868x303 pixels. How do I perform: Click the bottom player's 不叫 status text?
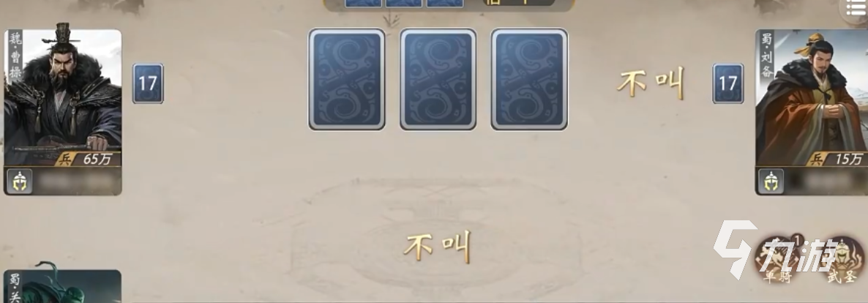pos(438,247)
